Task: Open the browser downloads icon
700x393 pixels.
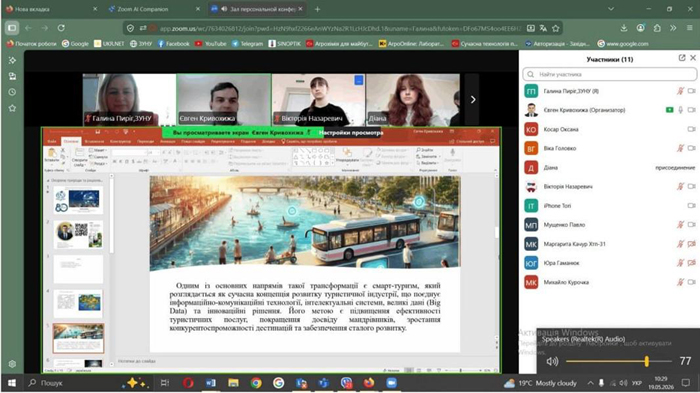Action: (x=624, y=28)
